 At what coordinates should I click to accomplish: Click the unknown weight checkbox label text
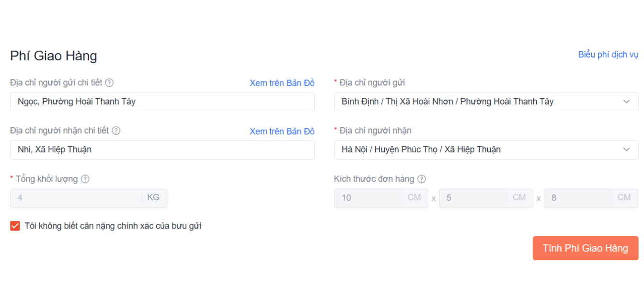(113, 226)
